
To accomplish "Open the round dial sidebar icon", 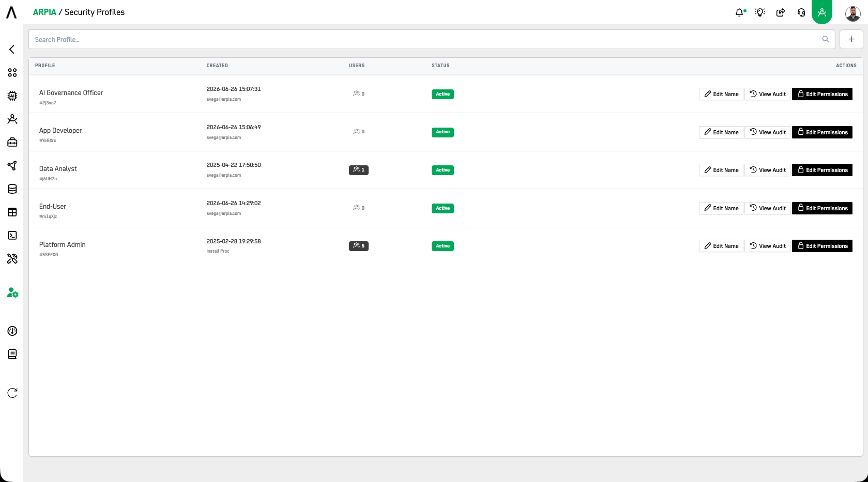I will pos(12,331).
